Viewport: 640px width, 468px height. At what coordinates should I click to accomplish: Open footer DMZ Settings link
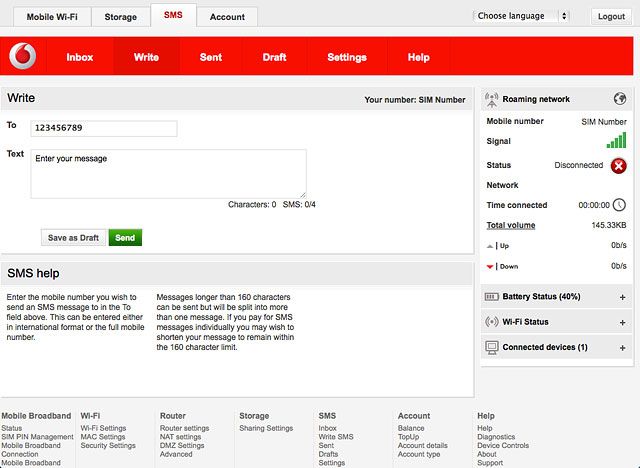pyautogui.click(x=182, y=446)
